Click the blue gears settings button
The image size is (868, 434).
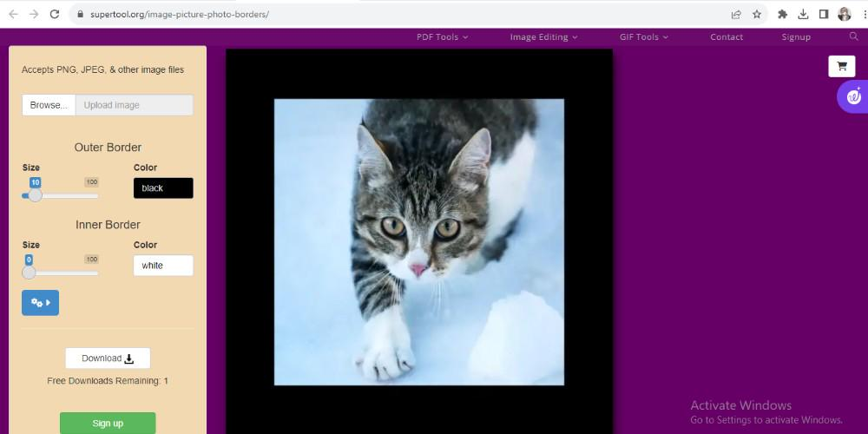click(x=41, y=303)
